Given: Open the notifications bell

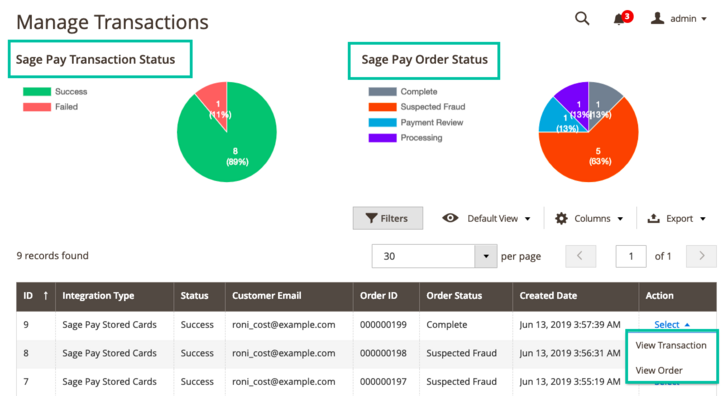Looking at the screenshot, I should (622, 19).
